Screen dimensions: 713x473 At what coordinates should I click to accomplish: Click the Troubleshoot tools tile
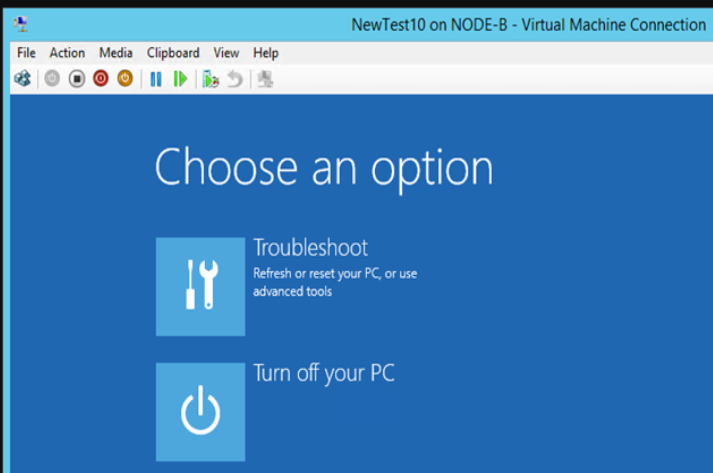pos(201,287)
